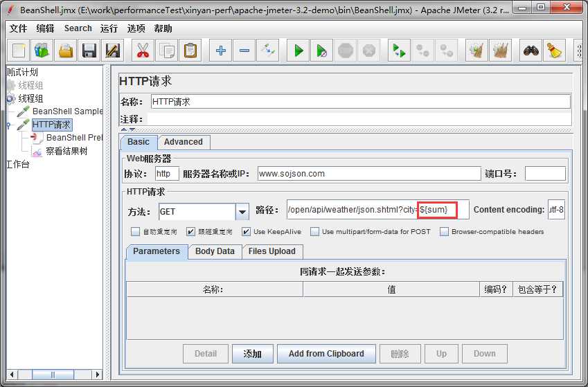Open the 运行 menu
This screenshot has width=588, height=387.
(109, 28)
